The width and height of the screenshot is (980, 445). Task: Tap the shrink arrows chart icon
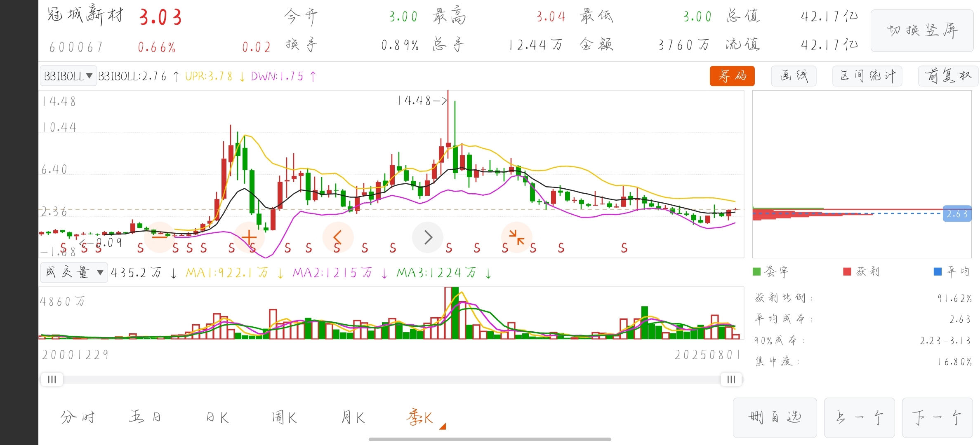point(516,237)
